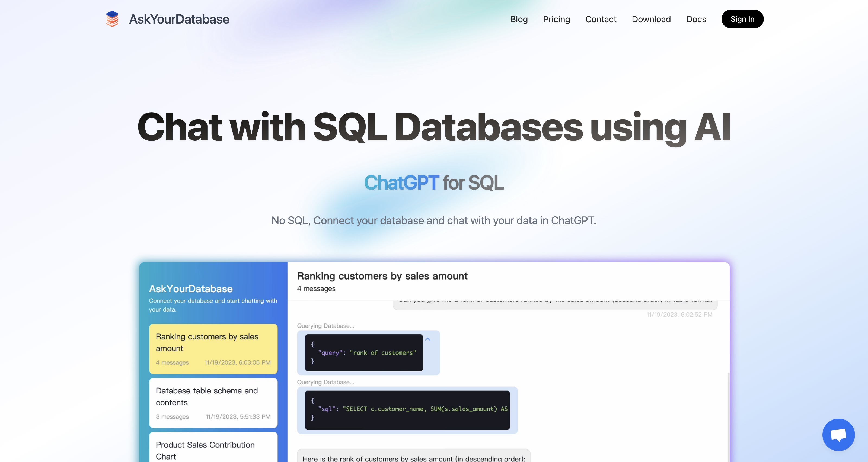The image size is (868, 462).
Task: Click the AskYourDatabase brand name link
Action: pos(179,19)
